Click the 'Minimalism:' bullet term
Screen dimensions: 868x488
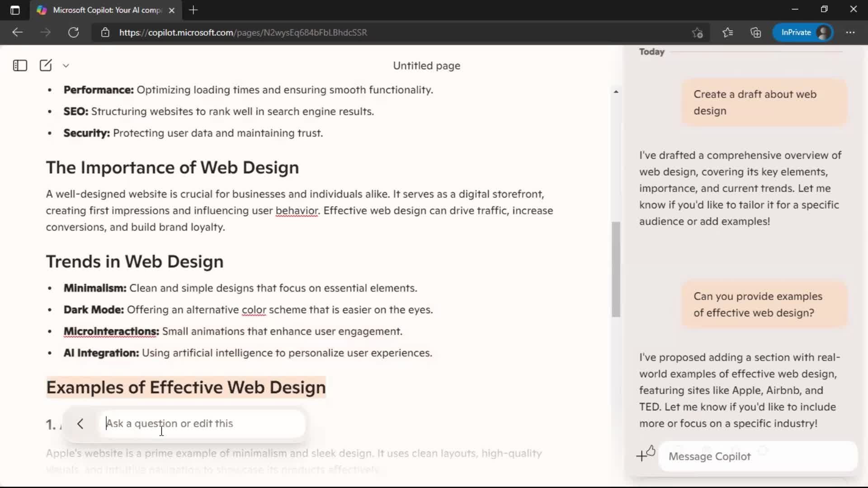(95, 288)
